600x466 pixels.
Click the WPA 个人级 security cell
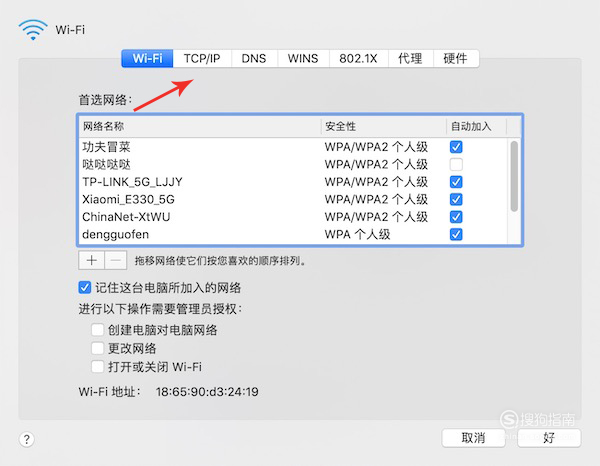tap(357, 234)
